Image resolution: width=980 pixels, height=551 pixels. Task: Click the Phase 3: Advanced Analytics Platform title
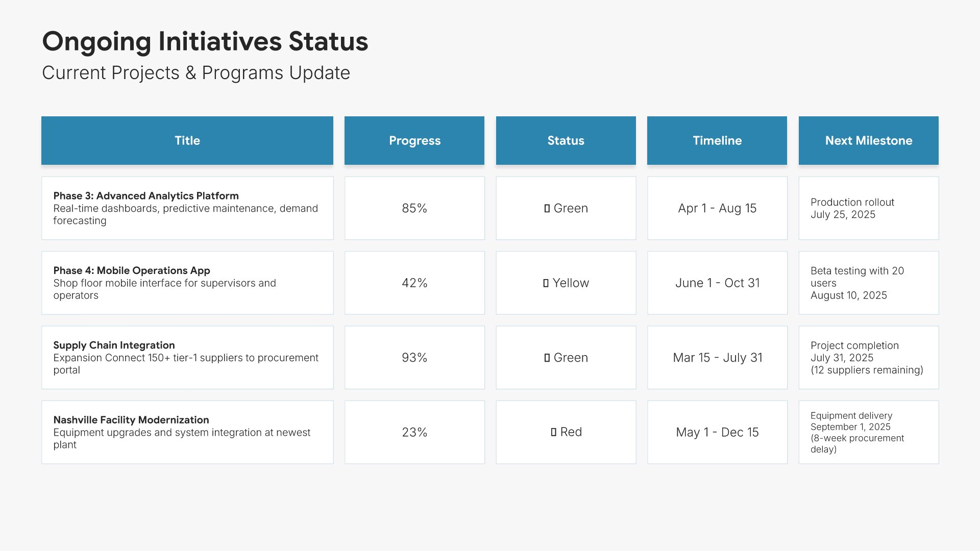(x=146, y=196)
